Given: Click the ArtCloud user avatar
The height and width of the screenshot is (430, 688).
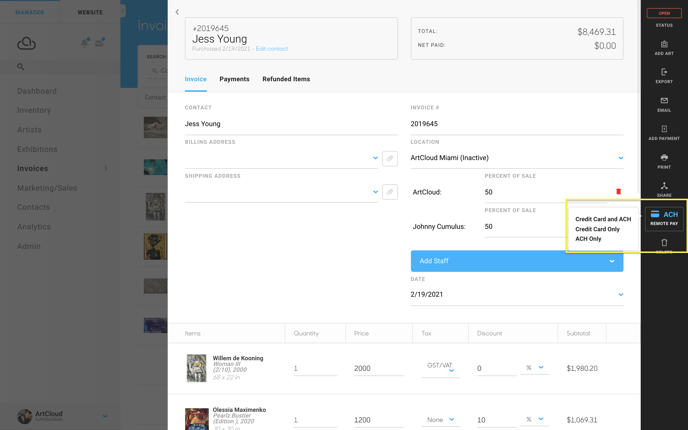Looking at the screenshot, I should coord(25,416).
